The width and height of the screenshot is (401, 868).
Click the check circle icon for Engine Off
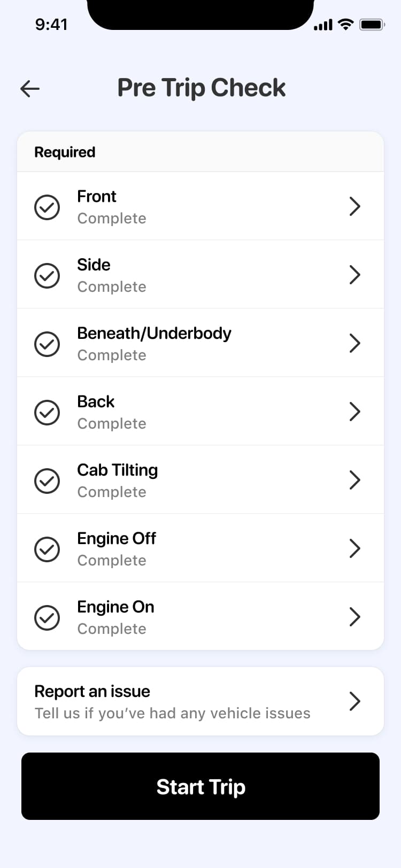click(47, 549)
